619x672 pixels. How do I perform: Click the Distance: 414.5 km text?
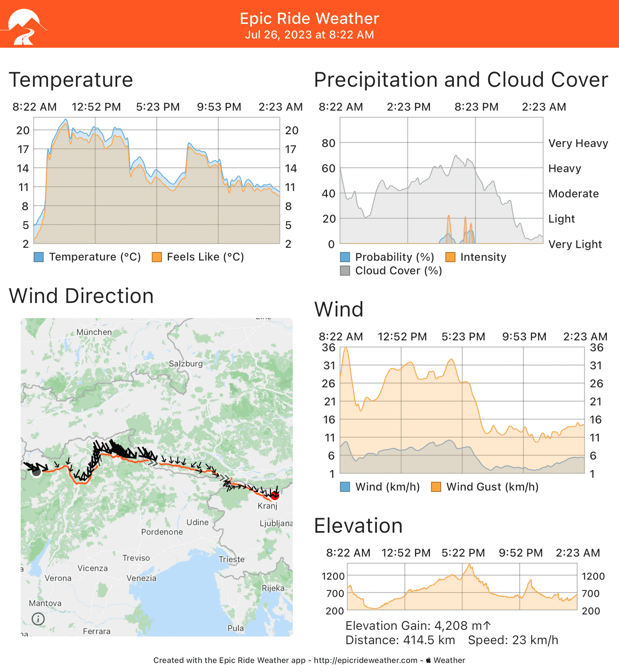point(400,640)
